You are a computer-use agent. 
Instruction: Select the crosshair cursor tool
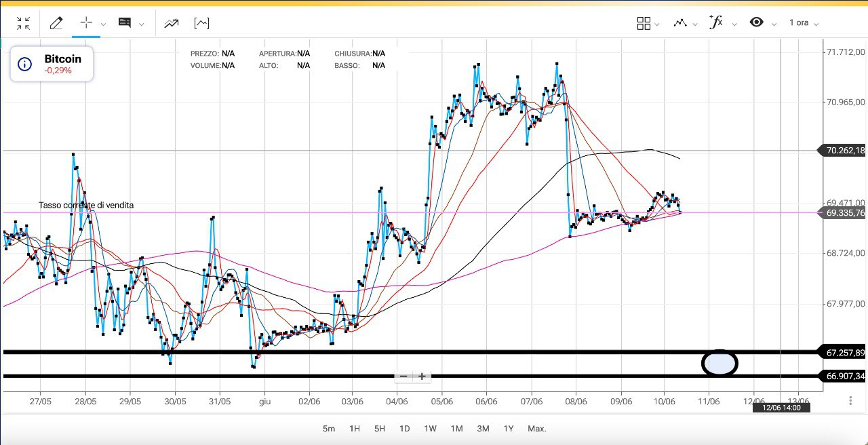pyautogui.click(x=86, y=23)
